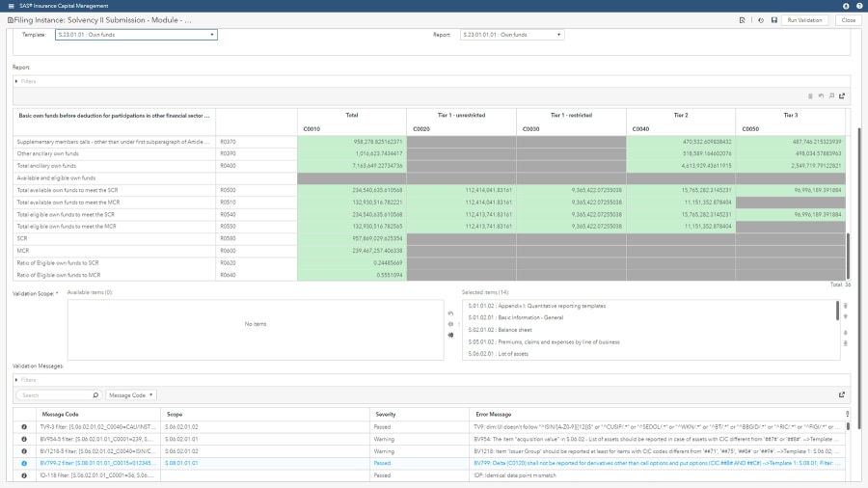Click the comment icon in the report toolbar
The width and height of the screenshot is (868, 488).
point(831,96)
